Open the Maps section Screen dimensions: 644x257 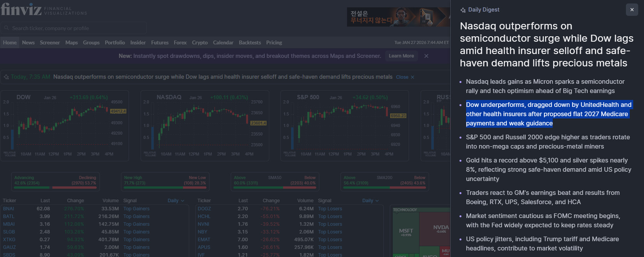(x=72, y=42)
